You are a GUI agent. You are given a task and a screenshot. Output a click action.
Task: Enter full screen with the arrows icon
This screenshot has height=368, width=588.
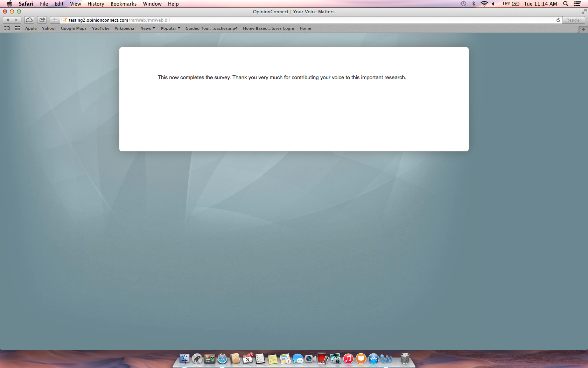click(583, 12)
